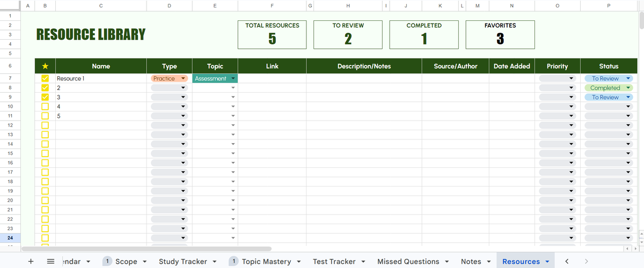The width and height of the screenshot is (644, 268).
Task: Click the horizontal scrollbar thumb
Action: (147, 249)
